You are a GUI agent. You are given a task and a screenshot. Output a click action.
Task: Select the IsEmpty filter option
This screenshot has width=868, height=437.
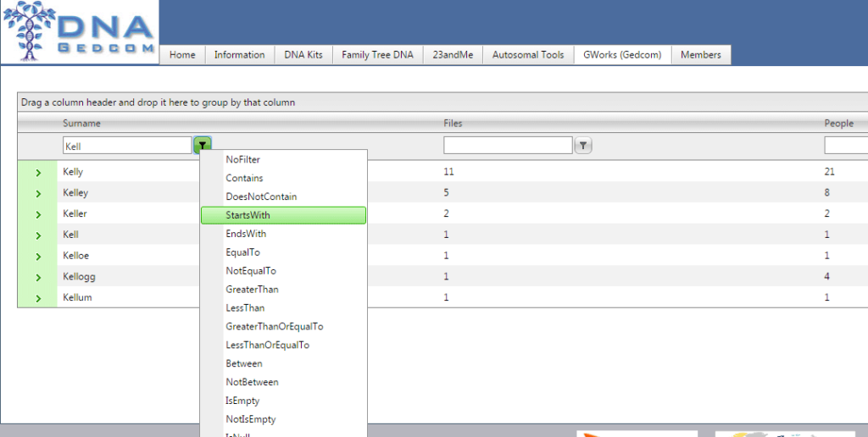(x=283, y=401)
